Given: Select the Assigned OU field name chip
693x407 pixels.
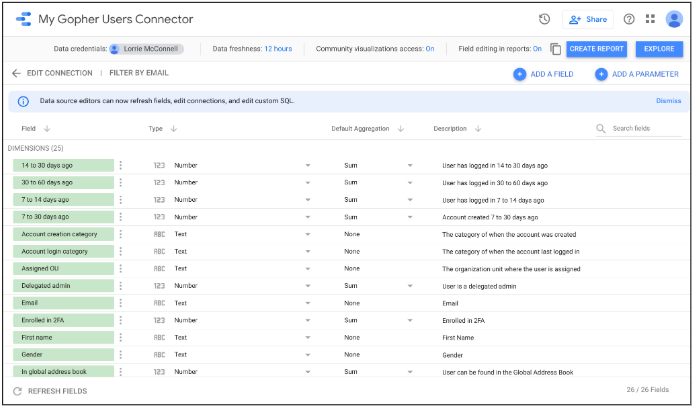Looking at the screenshot, I should (x=63, y=269).
